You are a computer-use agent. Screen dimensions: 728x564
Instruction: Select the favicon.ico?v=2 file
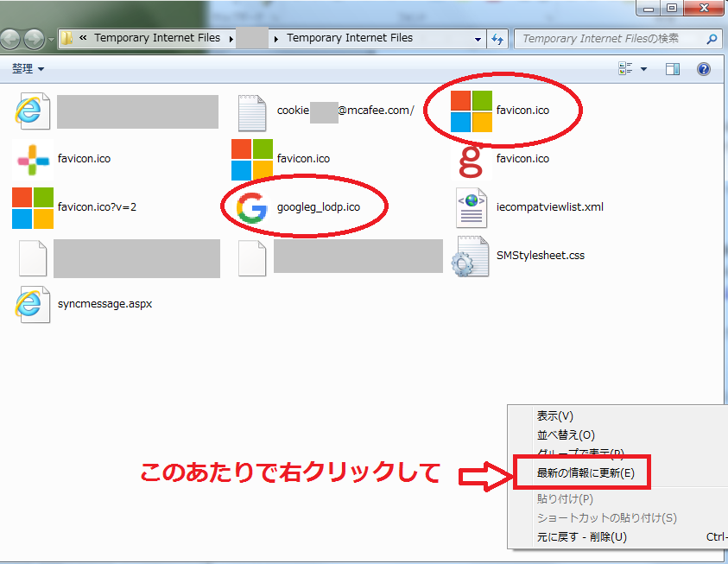coord(74,207)
